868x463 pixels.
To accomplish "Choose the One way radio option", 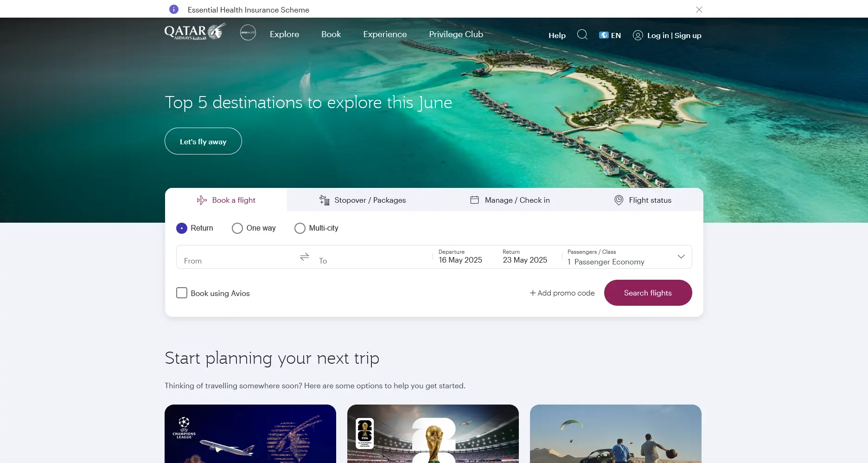I will [237, 228].
